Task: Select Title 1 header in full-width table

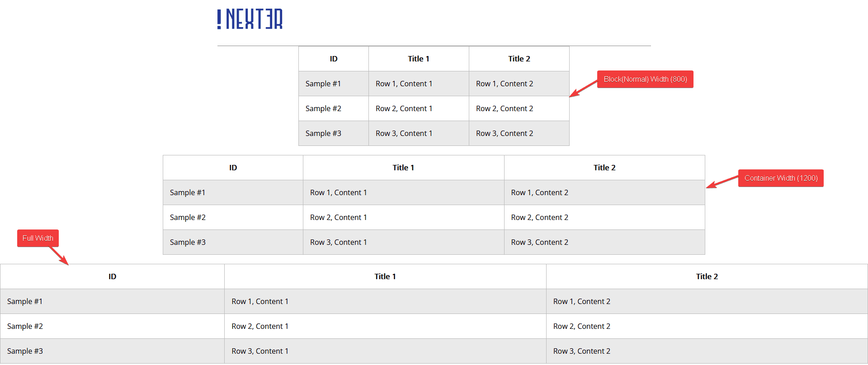Action: (385, 276)
